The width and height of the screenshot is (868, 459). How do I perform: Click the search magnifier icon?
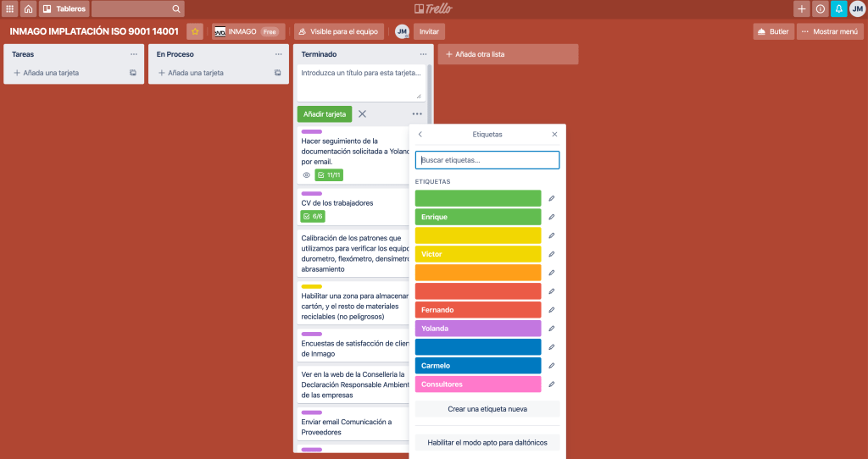(176, 8)
